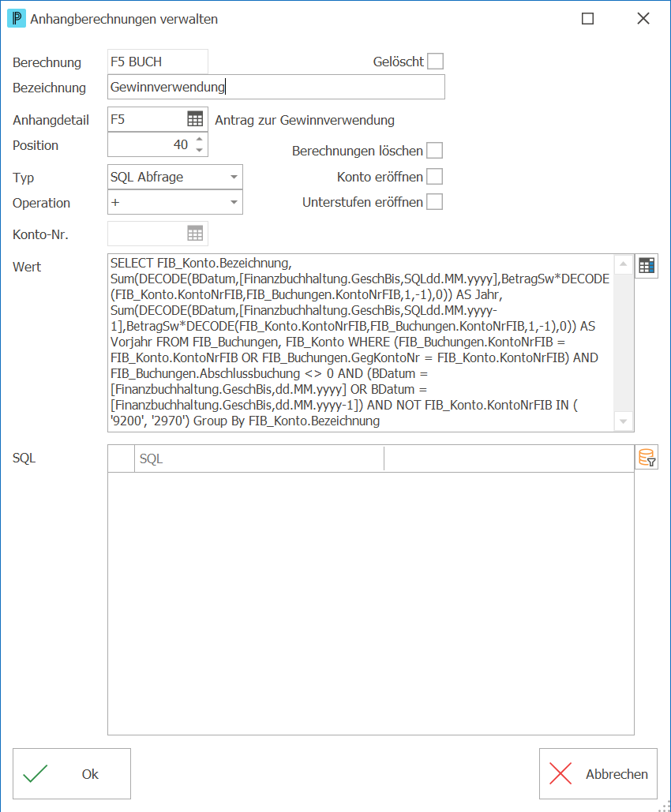Enable Berechnungen löschen checkbox
This screenshot has height=812, width=671.
pos(435,151)
